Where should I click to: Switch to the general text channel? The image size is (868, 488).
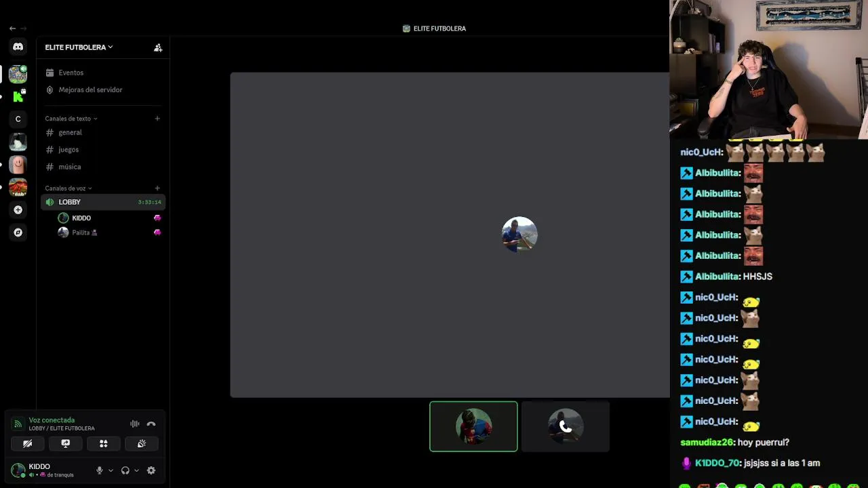pyautogui.click(x=102, y=133)
